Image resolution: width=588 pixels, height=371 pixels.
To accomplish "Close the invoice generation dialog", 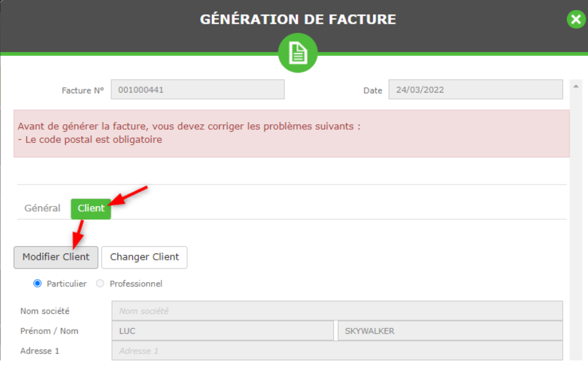I will tap(576, 19).
